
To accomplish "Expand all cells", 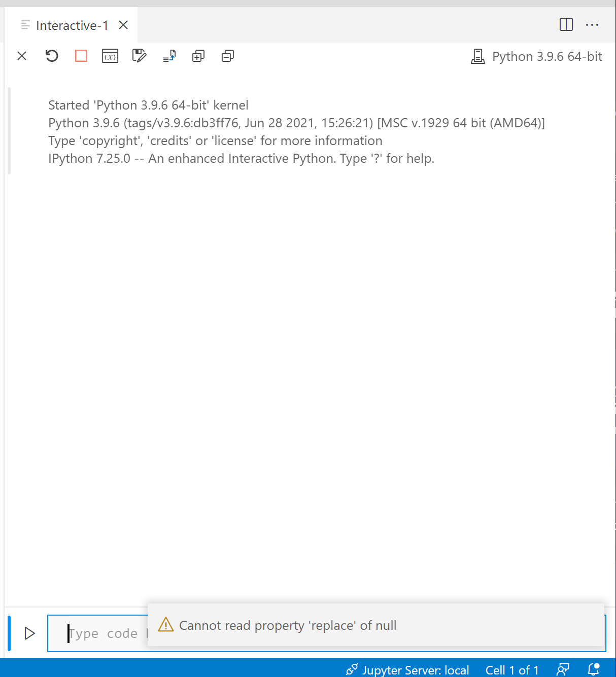I will coord(198,56).
